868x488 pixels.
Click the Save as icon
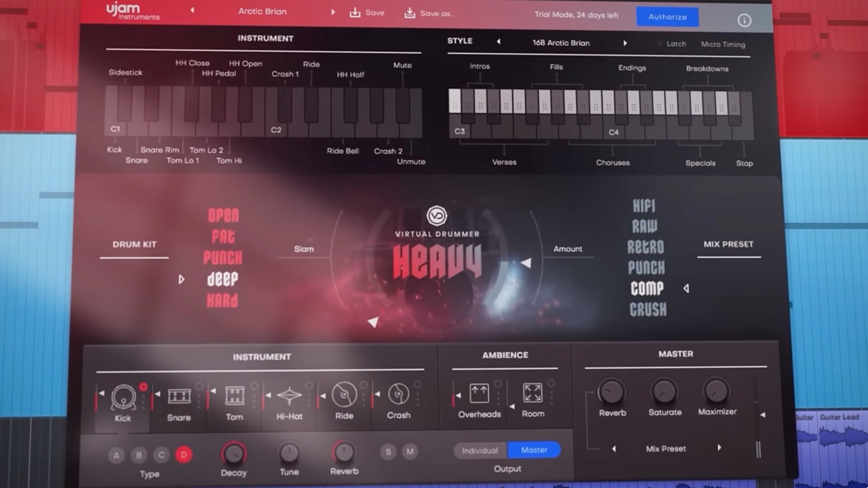410,13
